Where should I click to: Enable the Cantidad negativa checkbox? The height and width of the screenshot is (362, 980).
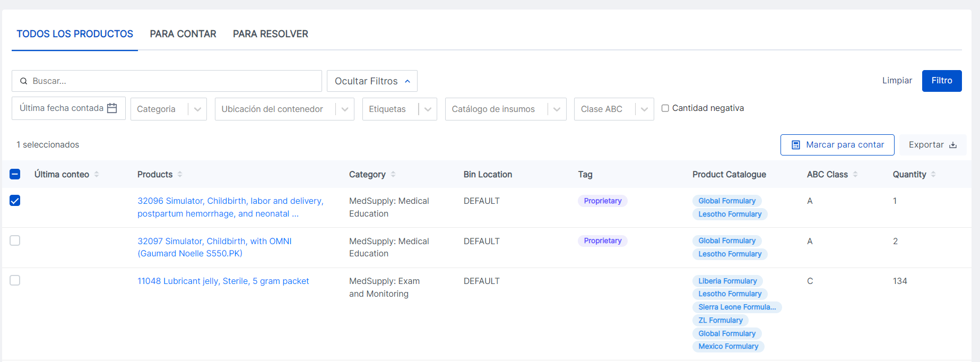[x=665, y=108]
